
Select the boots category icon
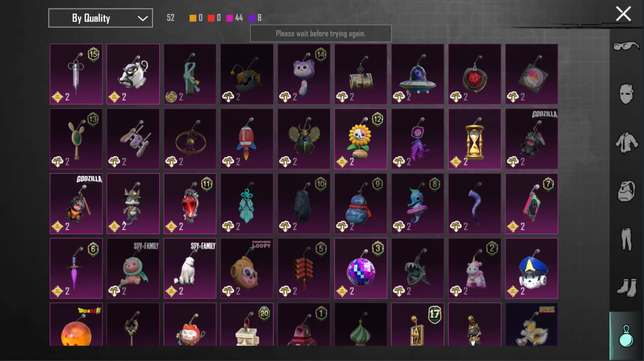tap(626, 287)
